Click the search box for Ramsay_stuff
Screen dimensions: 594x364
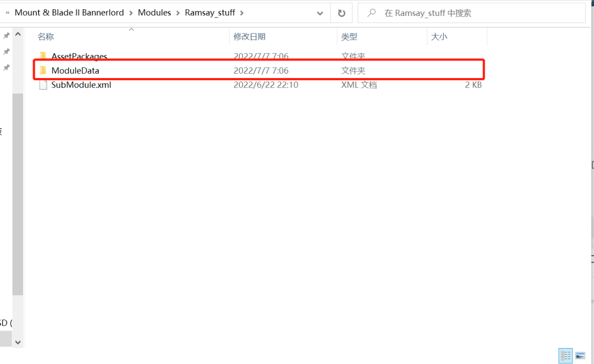point(472,13)
